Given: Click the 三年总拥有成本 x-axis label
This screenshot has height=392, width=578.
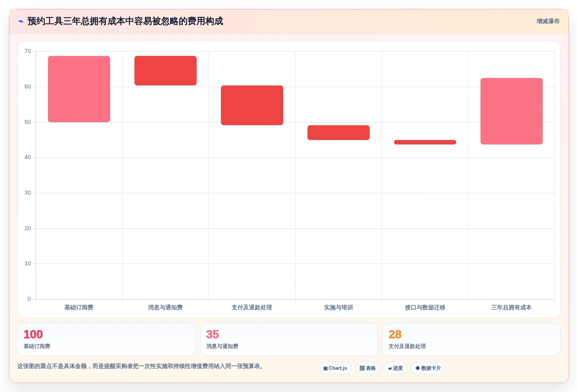Looking at the screenshot, I should click(511, 308).
